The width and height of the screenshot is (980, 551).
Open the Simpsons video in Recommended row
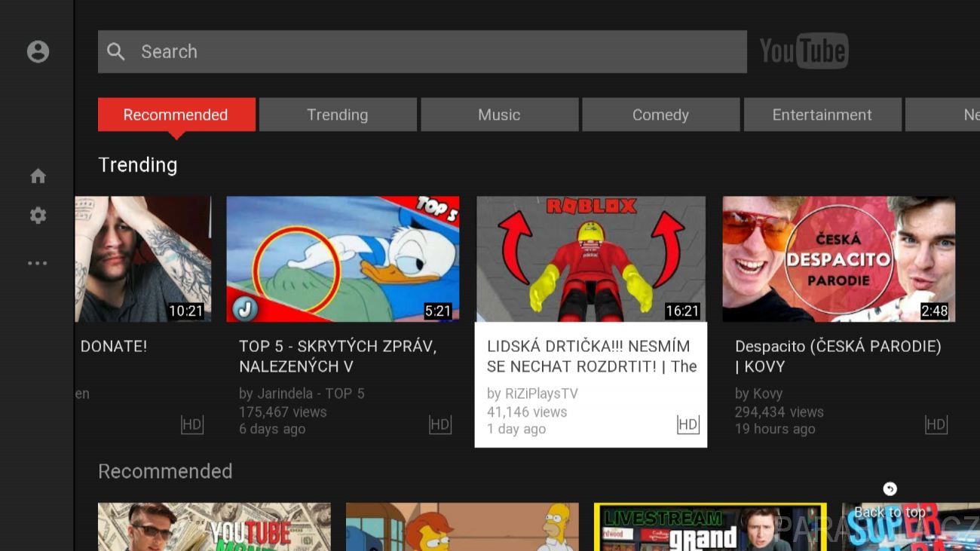point(462,527)
